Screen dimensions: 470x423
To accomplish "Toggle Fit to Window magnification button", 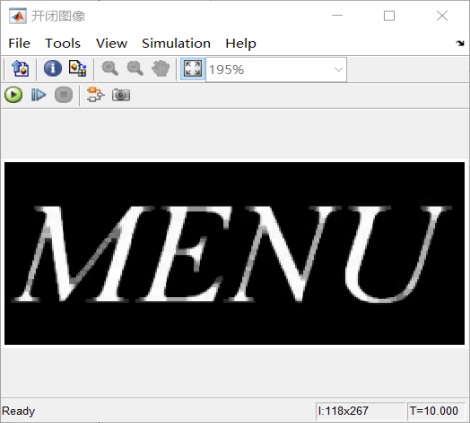I will [x=193, y=69].
